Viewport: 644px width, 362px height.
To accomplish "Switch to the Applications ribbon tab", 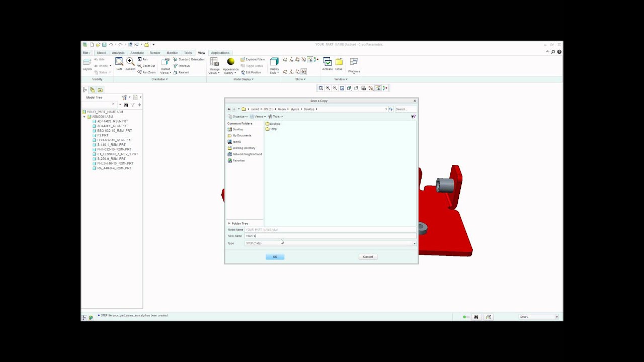I will point(220,53).
